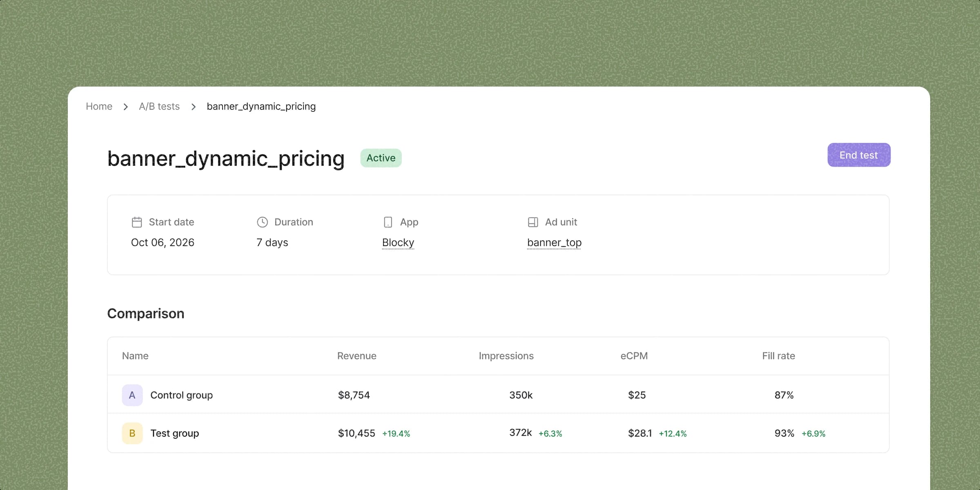Click the Impressions column header
This screenshot has width=980, height=490.
pos(506,356)
